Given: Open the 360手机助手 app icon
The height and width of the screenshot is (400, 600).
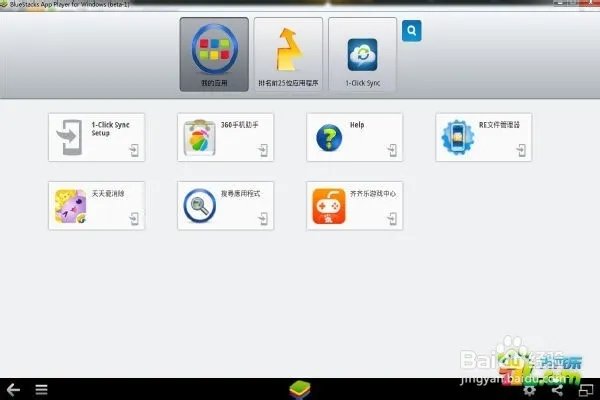Looking at the screenshot, I should coord(199,137).
